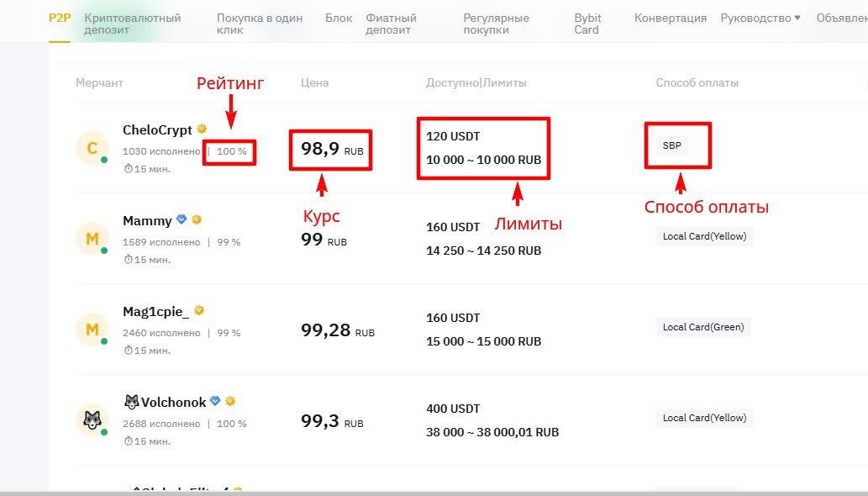Viewport: 868px width, 496px height.
Task: Expand the Руководство dropdown menu
Action: tap(760, 18)
